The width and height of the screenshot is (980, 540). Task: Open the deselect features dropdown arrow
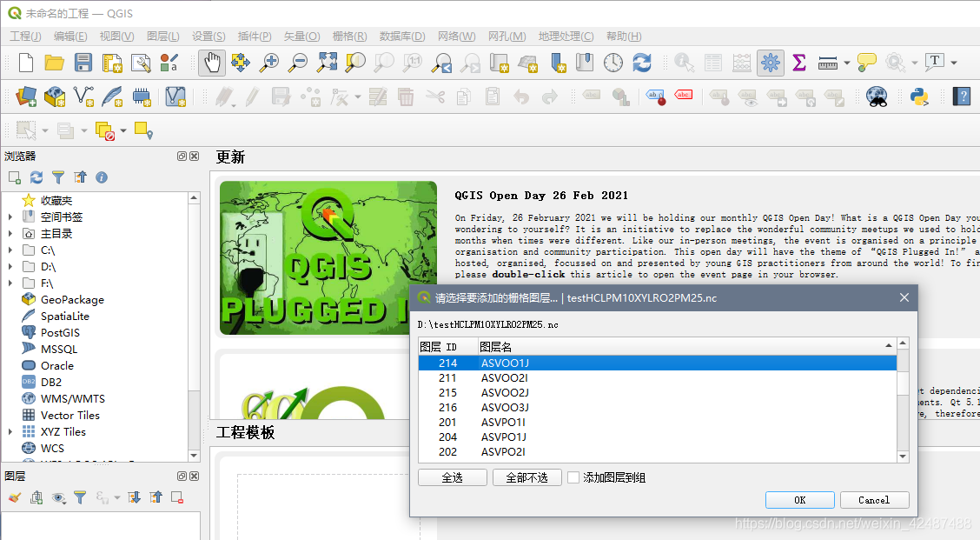click(123, 130)
